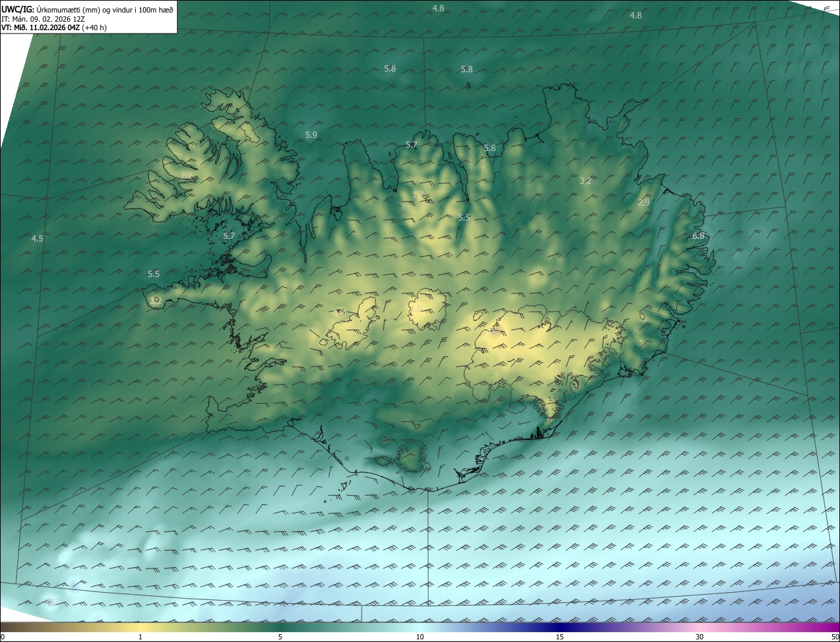Click the 5.9 value label on the map
This screenshot has height=642, width=840.
tap(311, 135)
